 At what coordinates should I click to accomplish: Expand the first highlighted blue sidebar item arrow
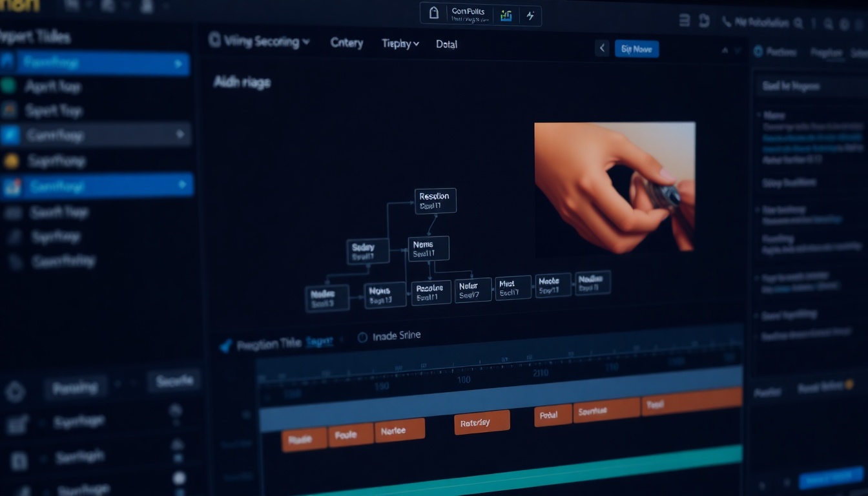(x=178, y=64)
